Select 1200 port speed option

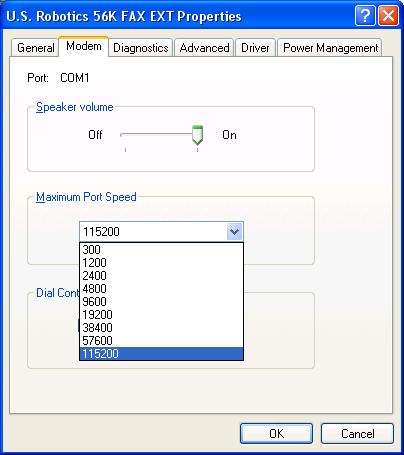click(161, 263)
